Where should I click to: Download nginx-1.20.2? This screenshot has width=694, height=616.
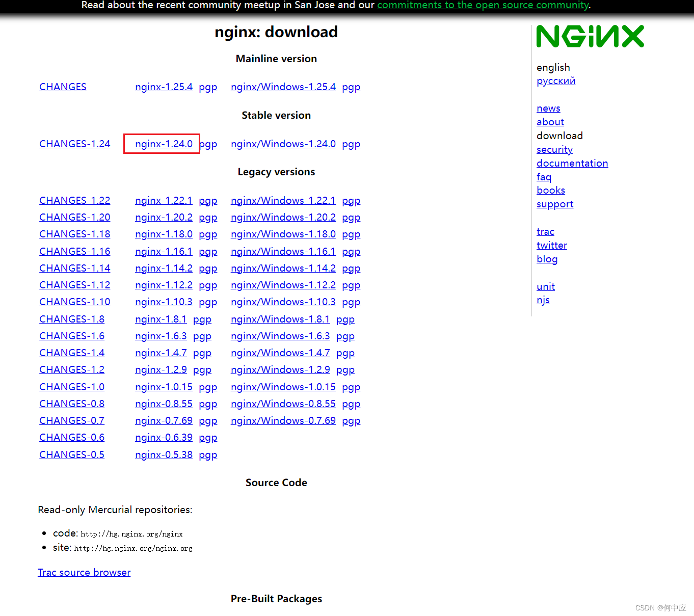pos(164,218)
